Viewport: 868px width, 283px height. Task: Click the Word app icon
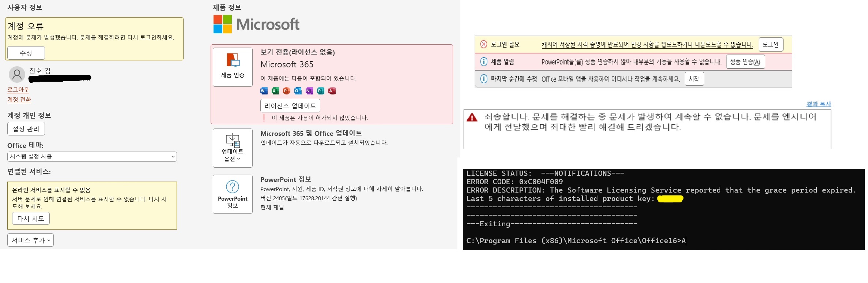click(264, 91)
